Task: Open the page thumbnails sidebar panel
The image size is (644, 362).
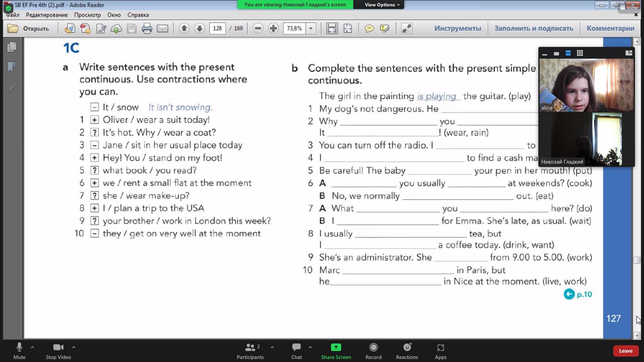Action: (12, 47)
